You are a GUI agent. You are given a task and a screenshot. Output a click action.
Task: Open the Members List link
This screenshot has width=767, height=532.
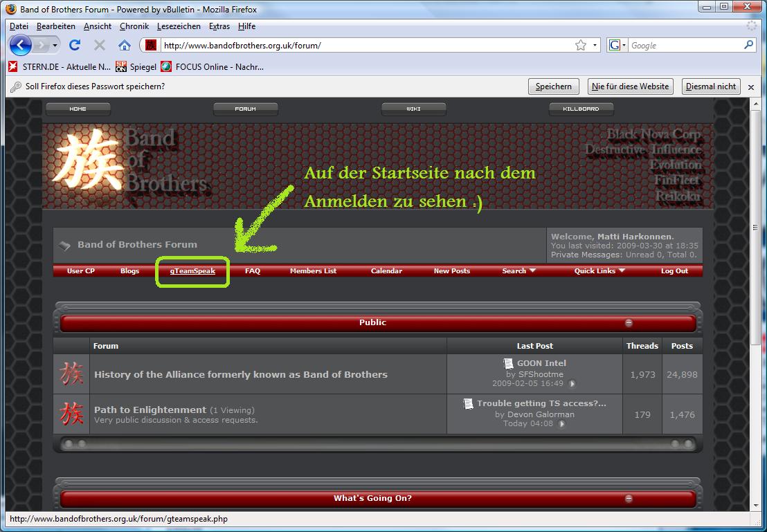313,271
